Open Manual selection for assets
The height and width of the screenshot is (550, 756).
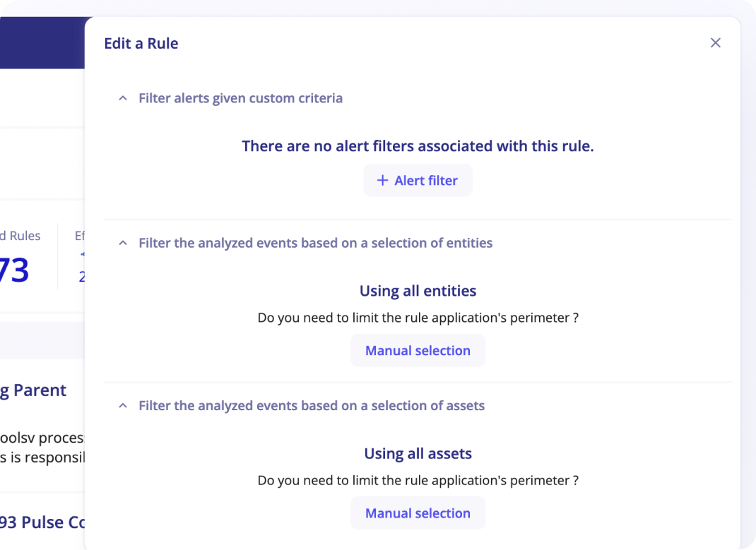418,513
